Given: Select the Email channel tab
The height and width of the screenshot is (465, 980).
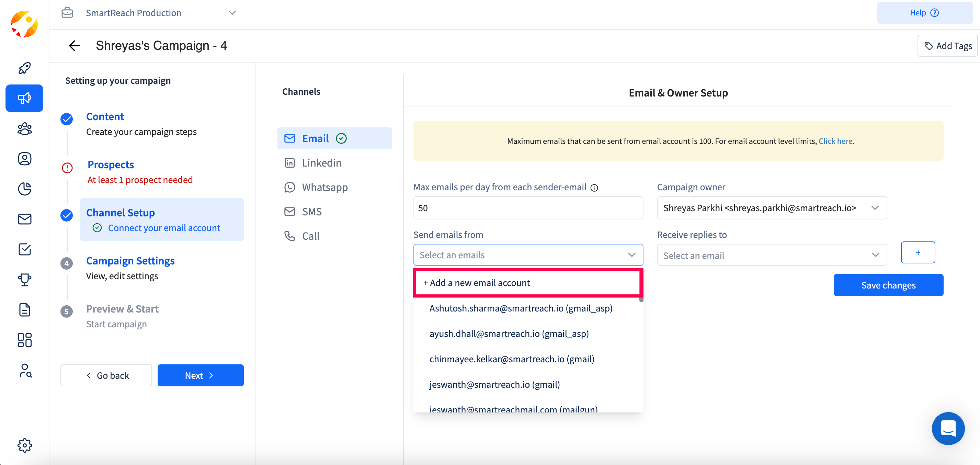Looking at the screenshot, I should click(335, 138).
